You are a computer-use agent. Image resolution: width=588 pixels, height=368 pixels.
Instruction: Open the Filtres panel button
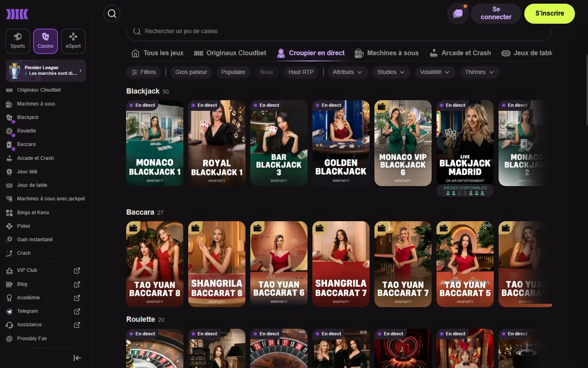pyautogui.click(x=144, y=72)
